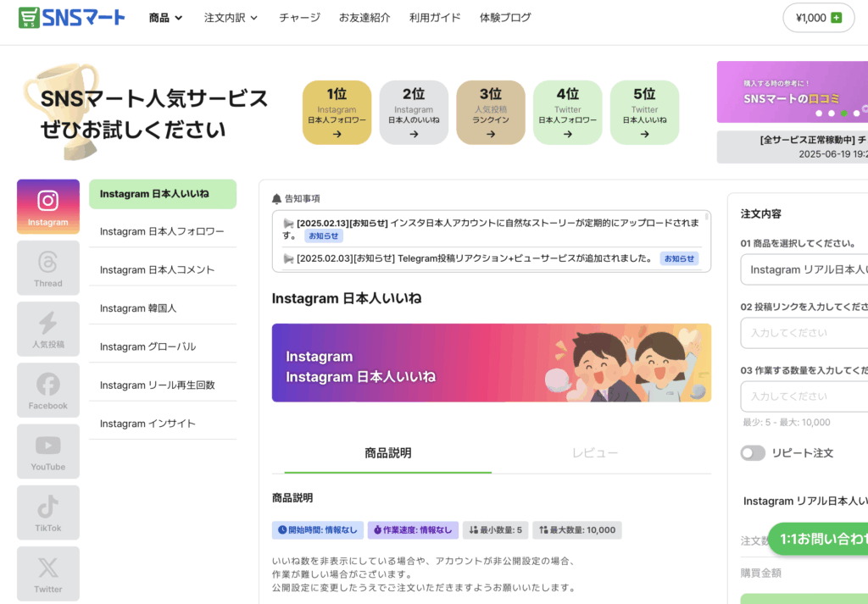The height and width of the screenshot is (604, 868).
Task: Click the ¥1,000 balance button
Action: click(x=818, y=18)
